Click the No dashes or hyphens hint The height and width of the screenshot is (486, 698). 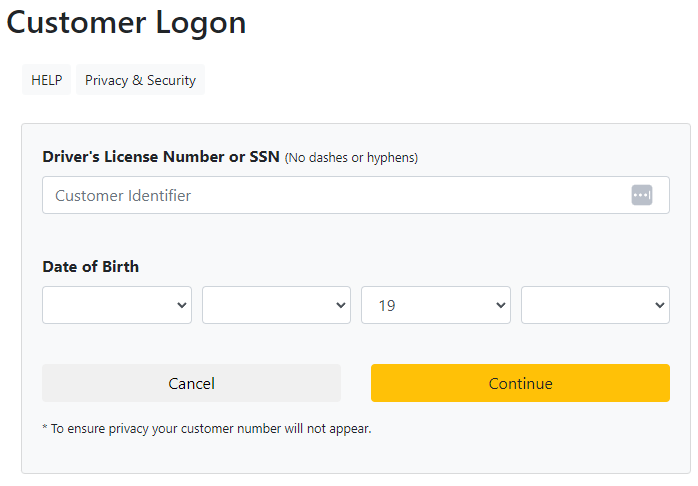coord(351,158)
